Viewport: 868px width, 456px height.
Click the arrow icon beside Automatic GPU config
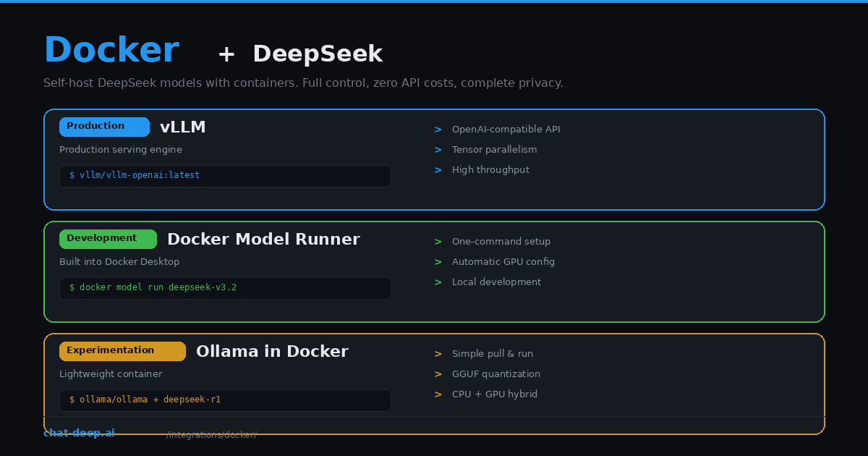pyautogui.click(x=438, y=261)
